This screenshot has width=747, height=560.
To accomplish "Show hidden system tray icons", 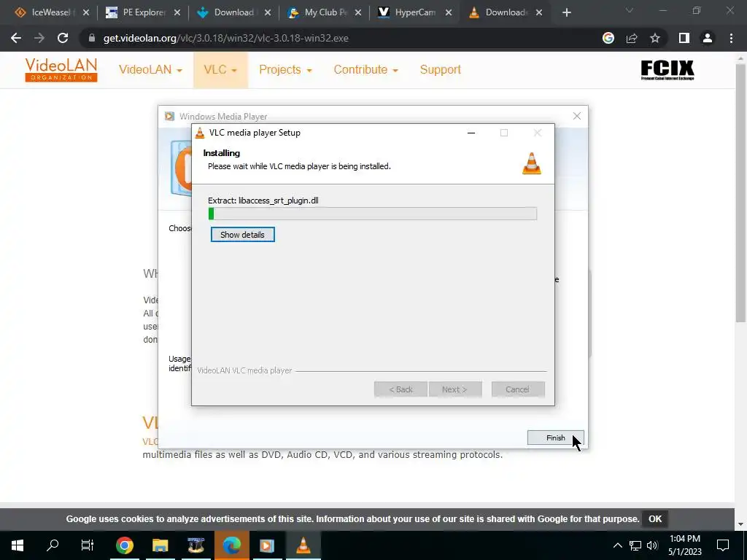I will pos(617,545).
